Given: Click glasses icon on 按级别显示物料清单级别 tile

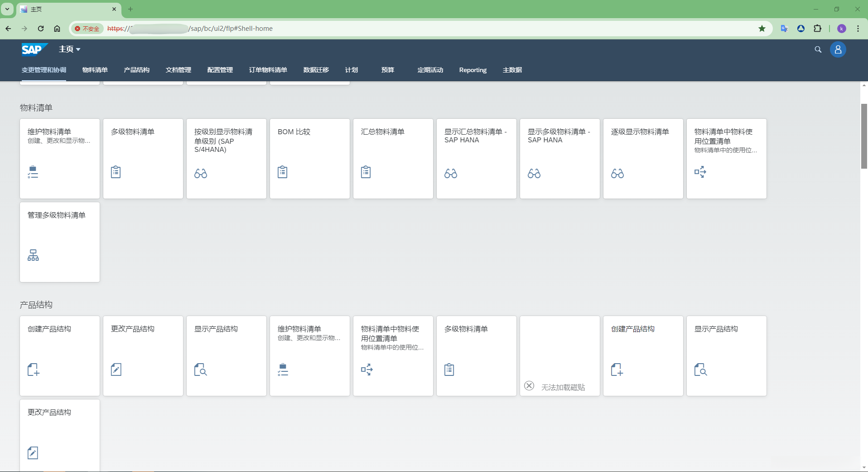Looking at the screenshot, I should 201,173.
